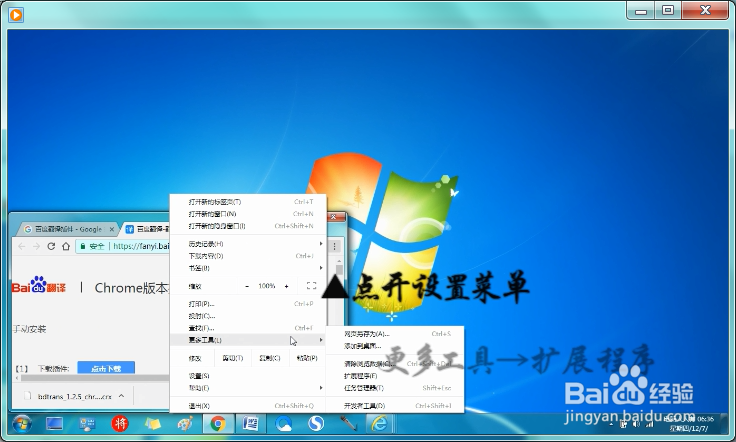
Task: Click the Chrome page vertical scrollbar thumb
Action: (x=339, y=270)
